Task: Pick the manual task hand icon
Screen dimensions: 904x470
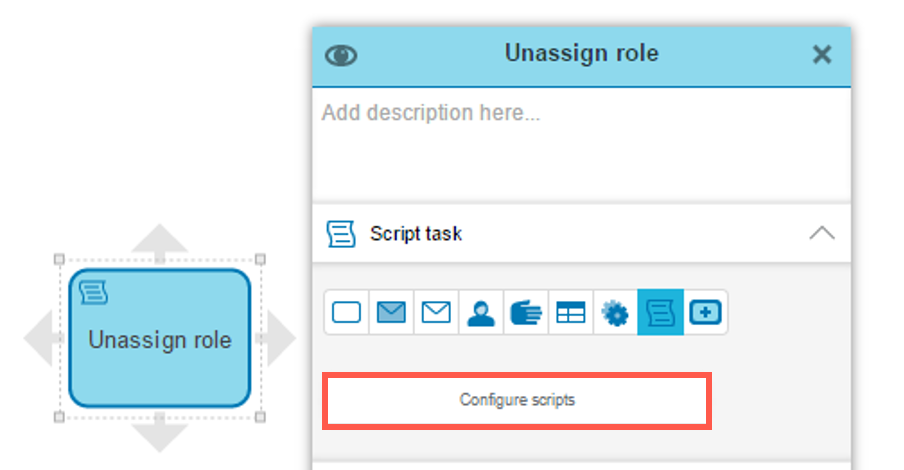Action: pyautogui.click(x=525, y=313)
